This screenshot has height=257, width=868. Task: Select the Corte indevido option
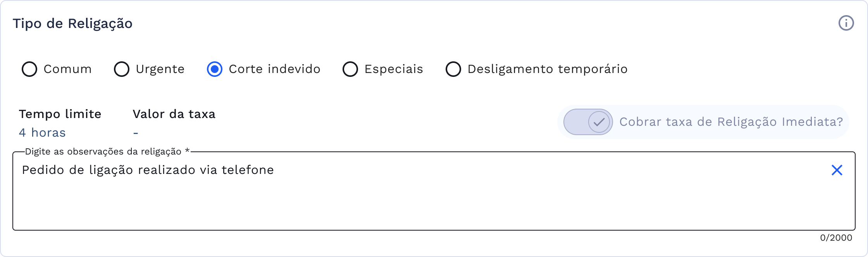[x=215, y=69]
